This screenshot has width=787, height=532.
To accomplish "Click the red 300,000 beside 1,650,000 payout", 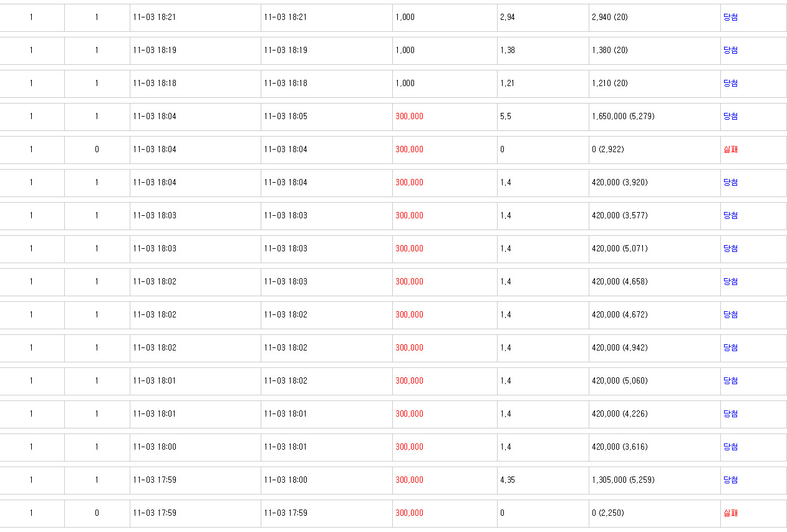I will coord(409,117).
